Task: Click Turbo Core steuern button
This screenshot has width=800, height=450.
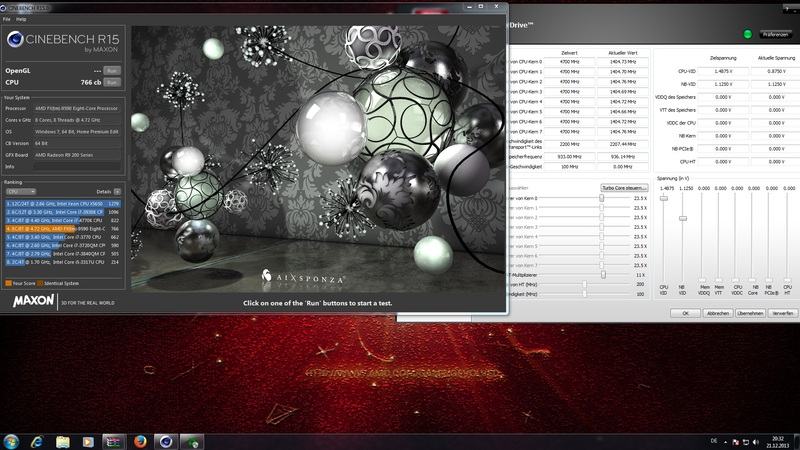Action: click(624, 188)
